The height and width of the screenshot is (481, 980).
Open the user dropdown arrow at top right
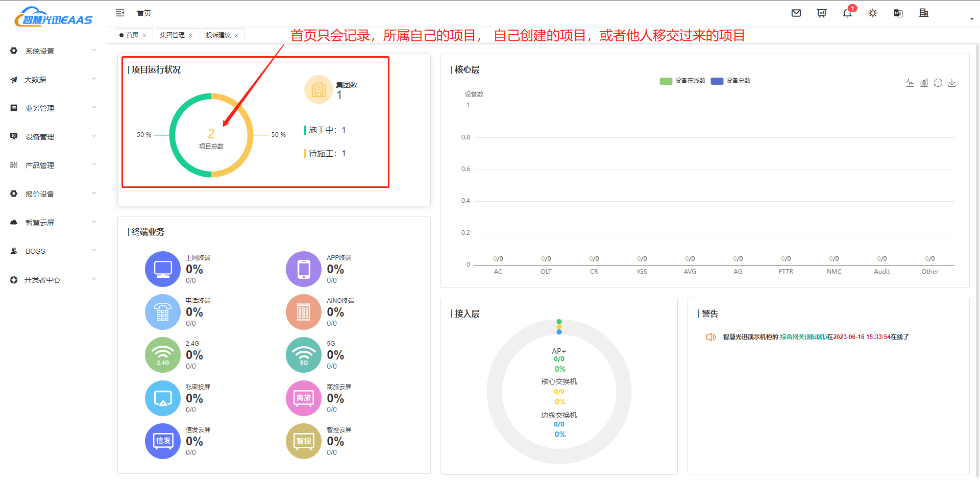click(x=971, y=19)
